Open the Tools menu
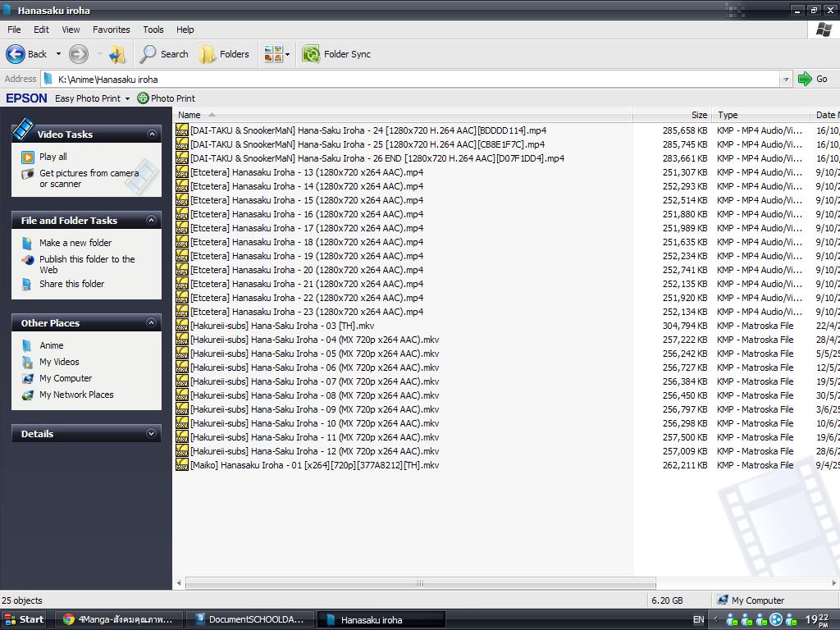 pos(153,30)
